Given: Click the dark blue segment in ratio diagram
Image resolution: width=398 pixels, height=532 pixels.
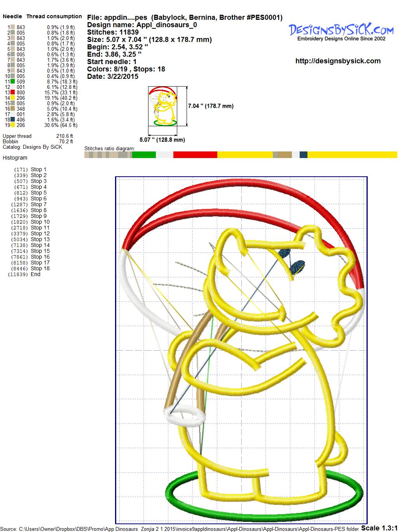Looking at the screenshot, I should point(304,155).
